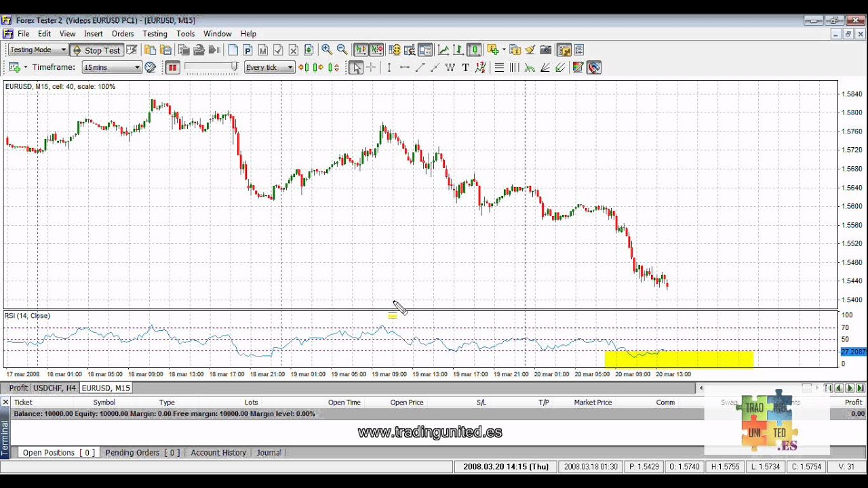This screenshot has width=868, height=488.
Task: Open the Orders menu
Action: point(123,33)
